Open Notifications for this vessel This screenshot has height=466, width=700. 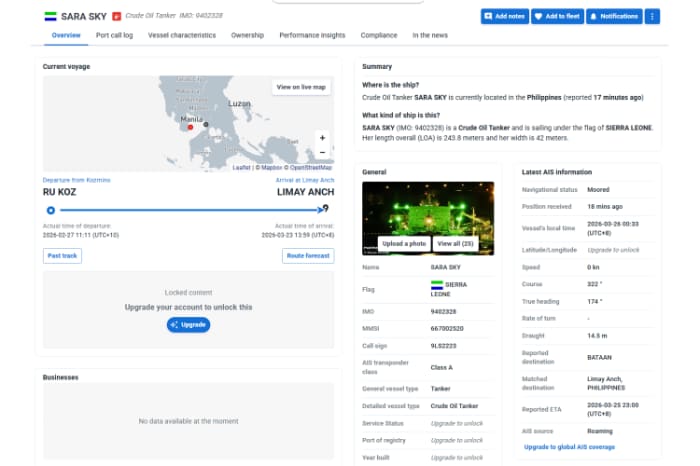pos(614,16)
